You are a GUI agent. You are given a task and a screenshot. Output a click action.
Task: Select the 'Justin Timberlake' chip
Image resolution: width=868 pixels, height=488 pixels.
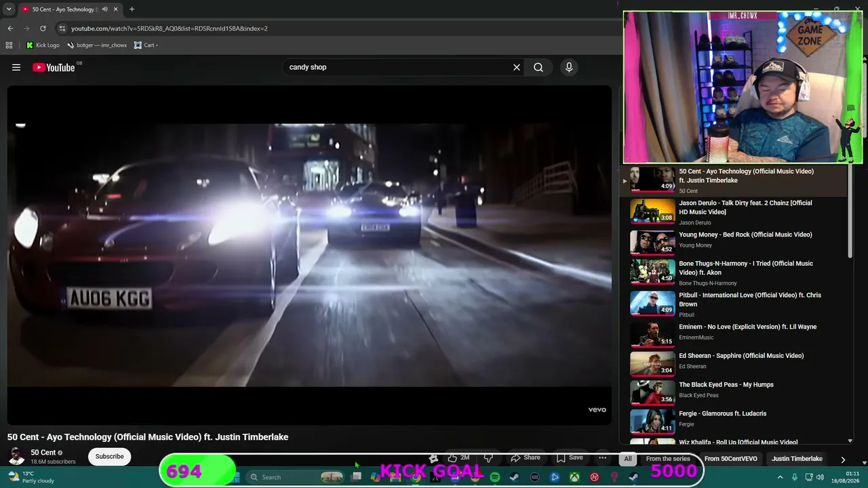[797, 459]
